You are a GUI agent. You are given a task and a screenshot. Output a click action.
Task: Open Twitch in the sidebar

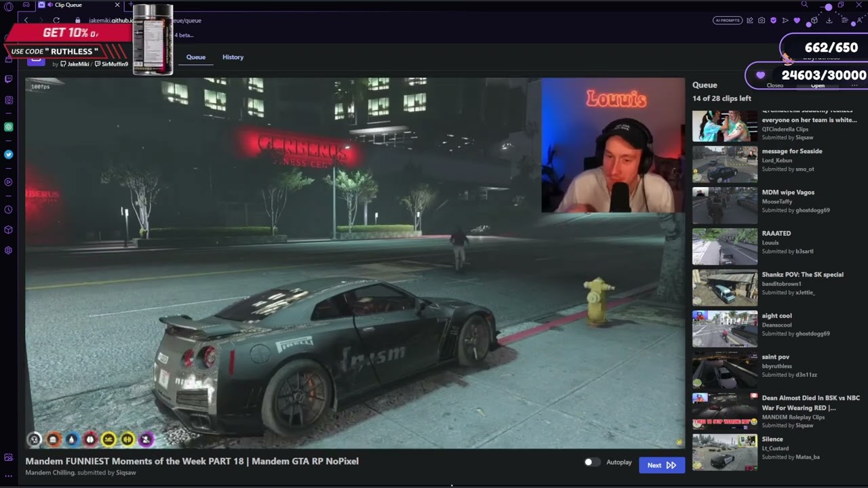(x=8, y=79)
